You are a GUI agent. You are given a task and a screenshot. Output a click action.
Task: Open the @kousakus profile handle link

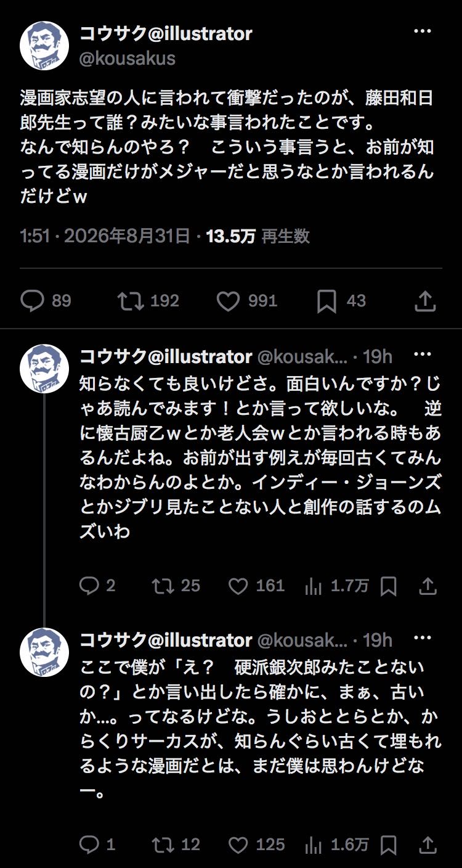[x=128, y=59]
